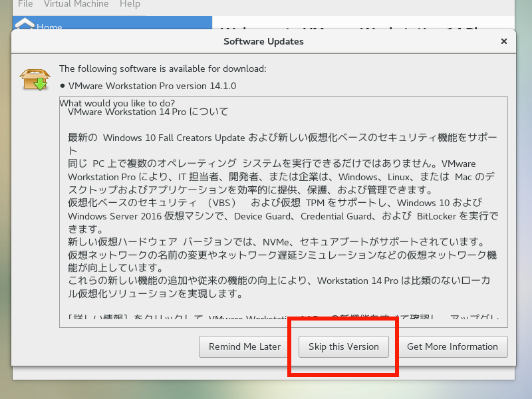Close the Software Updates dialog
This screenshot has height=399, width=532.
pyautogui.click(x=504, y=41)
